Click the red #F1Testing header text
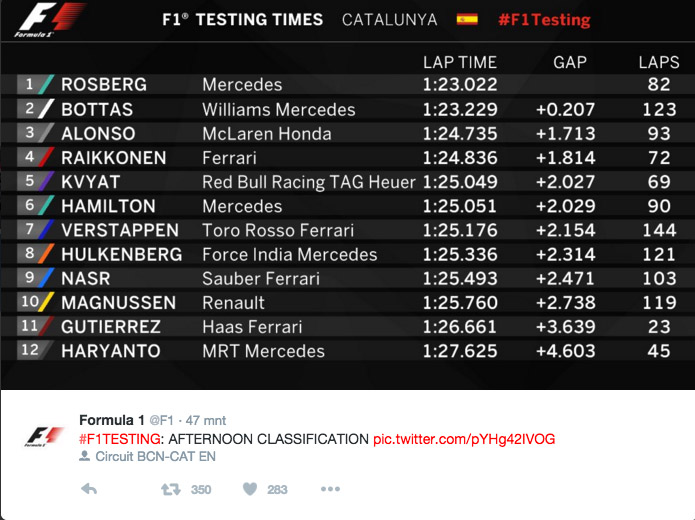 pyautogui.click(x=544, y=20)
